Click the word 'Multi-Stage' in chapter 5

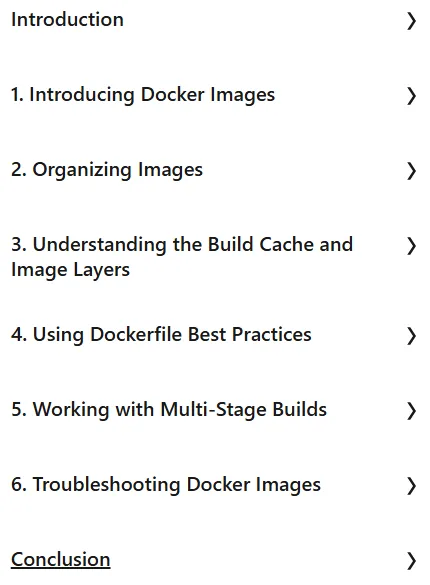[213, 410]
